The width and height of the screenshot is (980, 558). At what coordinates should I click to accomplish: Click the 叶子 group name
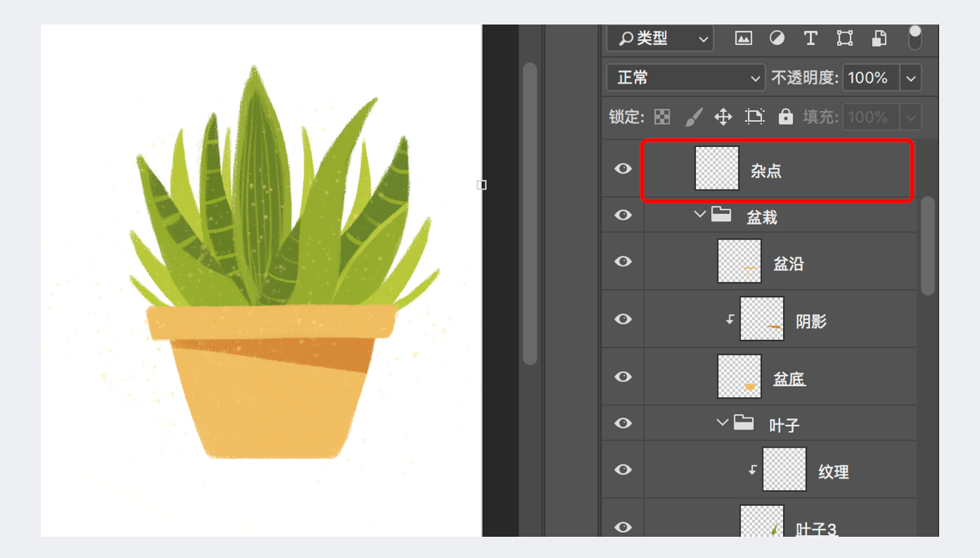(x=785, y=426)
